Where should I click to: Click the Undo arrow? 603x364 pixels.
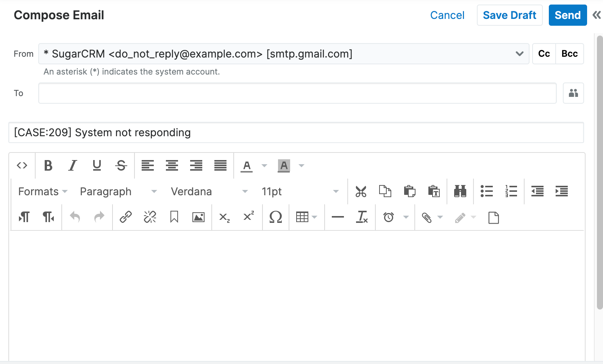75,217
